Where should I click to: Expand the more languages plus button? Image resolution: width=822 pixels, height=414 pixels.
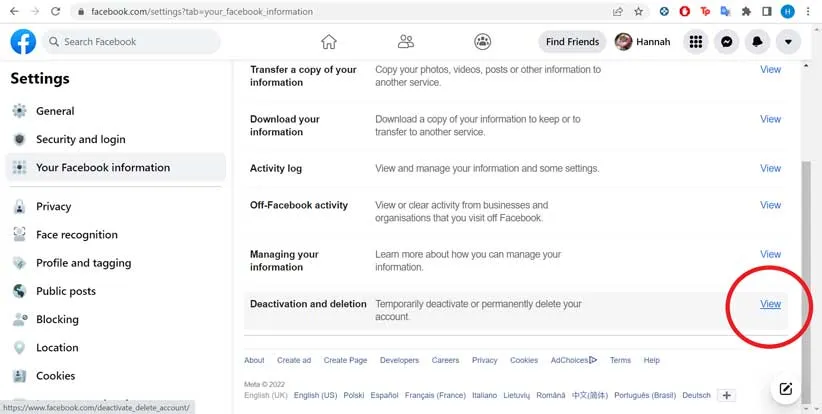click(727, 395)
